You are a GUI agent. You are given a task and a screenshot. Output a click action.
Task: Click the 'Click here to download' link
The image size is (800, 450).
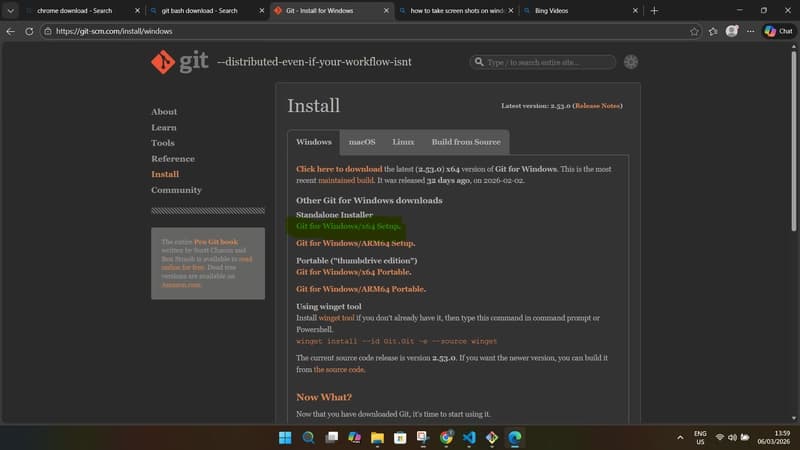click(x=339, y=169)
